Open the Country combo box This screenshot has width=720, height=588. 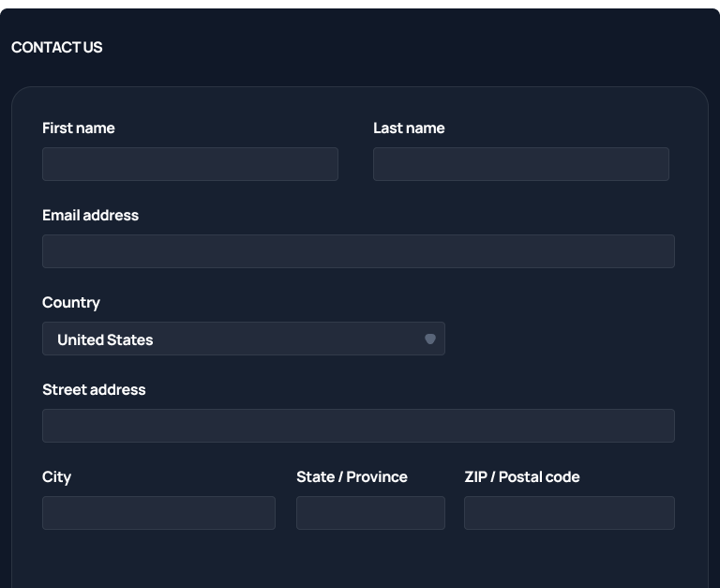244,339
